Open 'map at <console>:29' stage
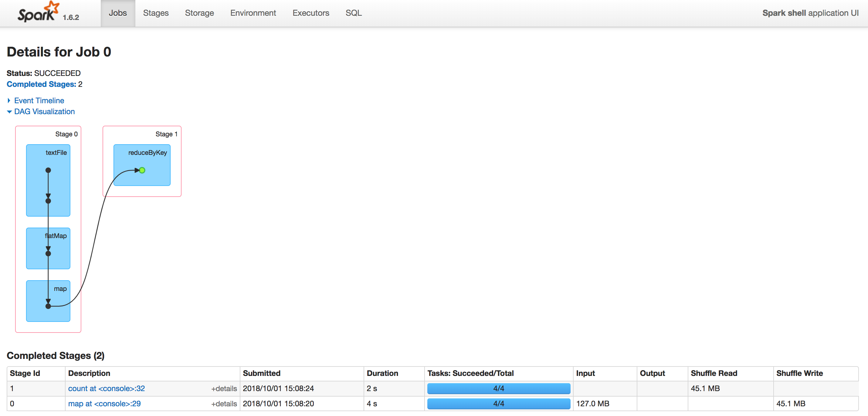The height and width of the screenshot is (416, 868). pyautogui.click(x=104, y=404)
